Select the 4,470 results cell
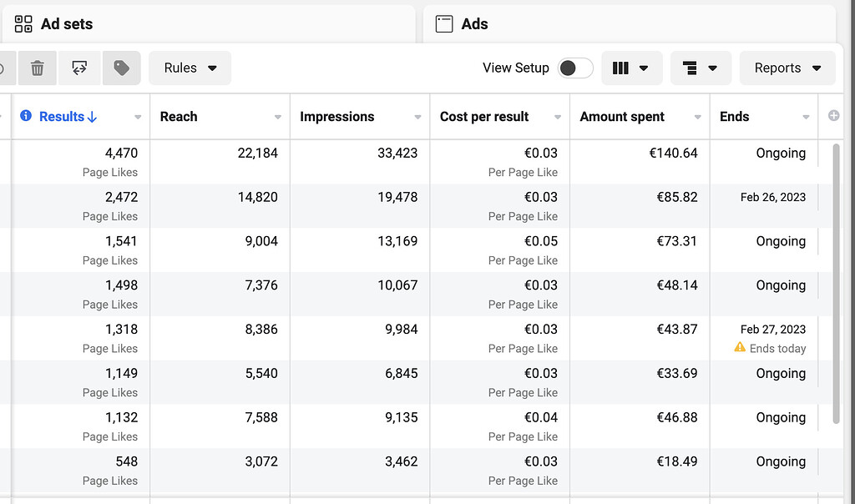 point(81,162)
